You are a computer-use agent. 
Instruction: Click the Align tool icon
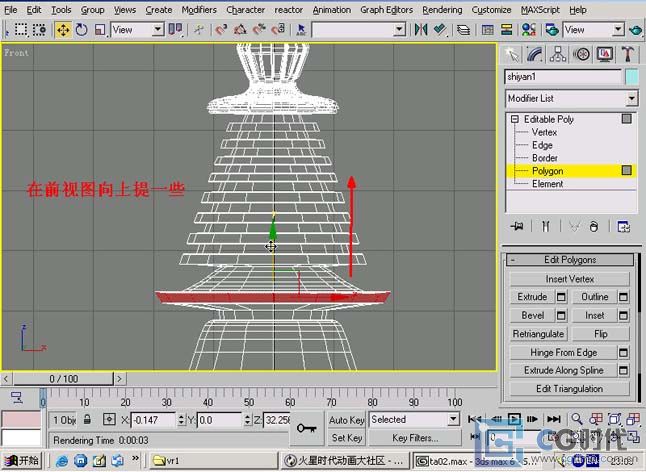[x=440, y=30]
